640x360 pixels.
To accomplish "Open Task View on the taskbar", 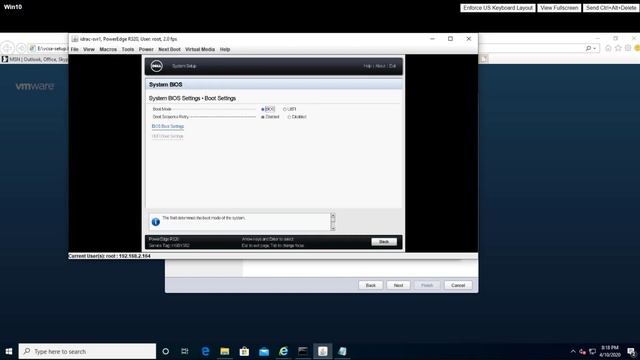I will click(x=185, y=351).
